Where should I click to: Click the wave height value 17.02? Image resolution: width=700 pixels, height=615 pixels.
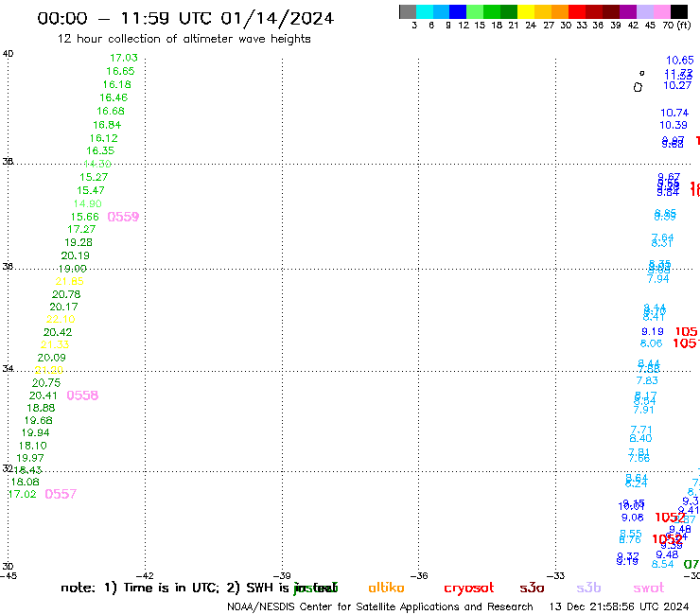(23, 494)
